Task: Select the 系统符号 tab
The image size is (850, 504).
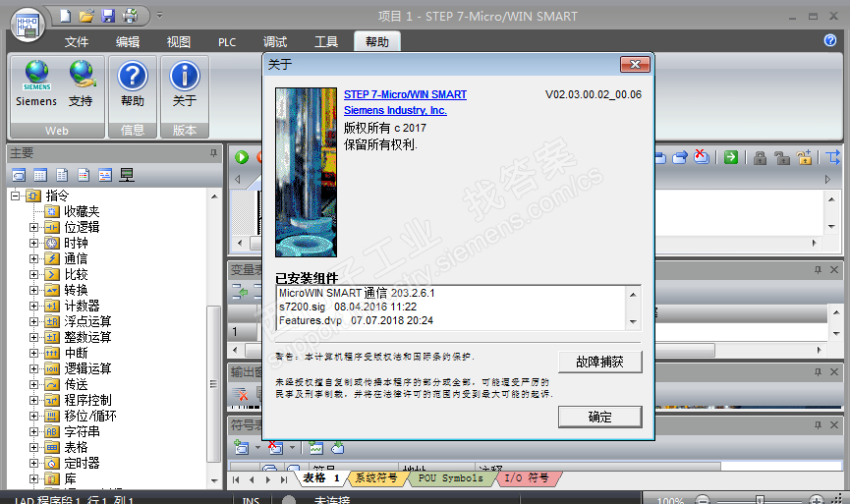Action: pyautogui.click(x=375, y=478)
